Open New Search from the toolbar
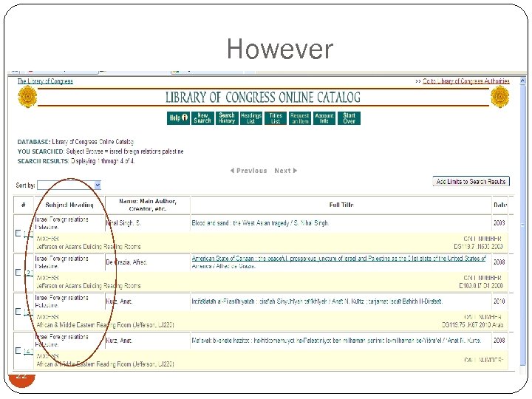Viewport: 532px width, 399px height. pyautogui.click(x=202, y=118)
